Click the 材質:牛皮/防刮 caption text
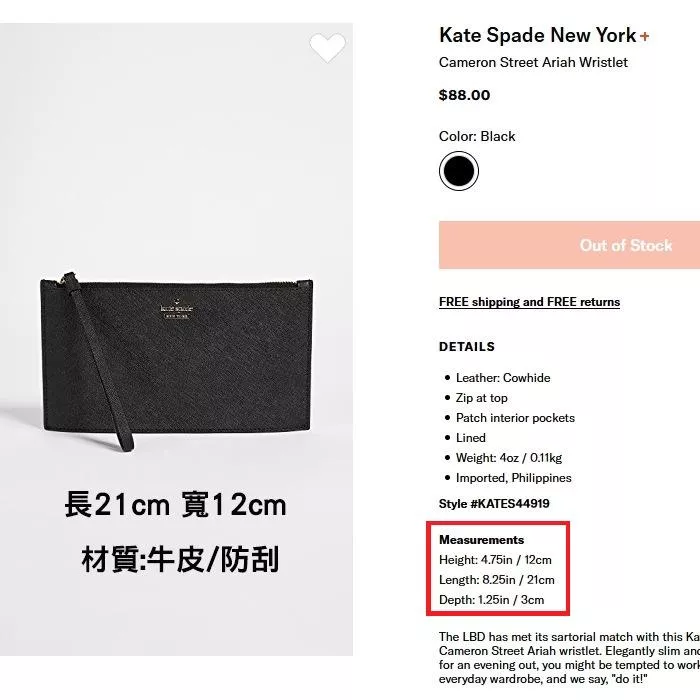 click(x=180, y=560)
